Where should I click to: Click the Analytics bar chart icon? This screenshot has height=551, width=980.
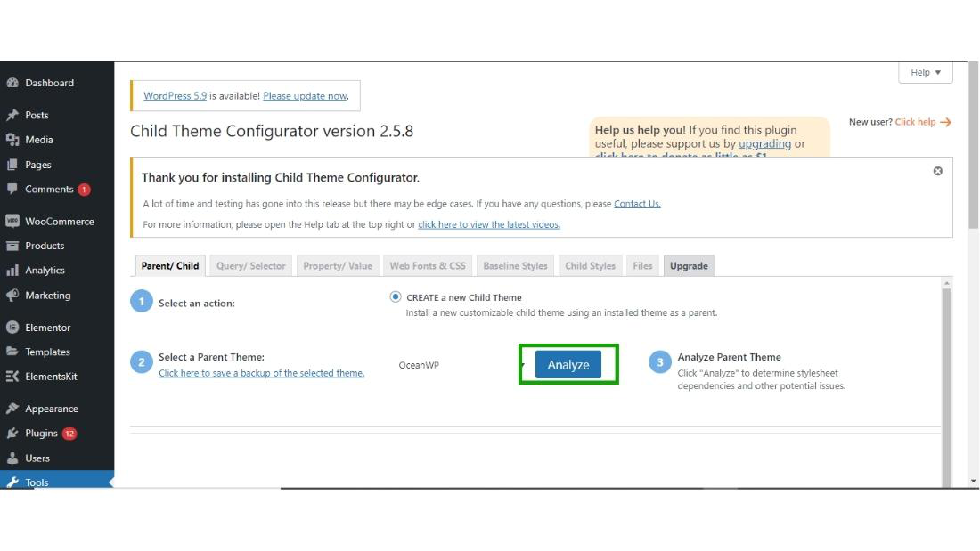click(x=12, y=270)
